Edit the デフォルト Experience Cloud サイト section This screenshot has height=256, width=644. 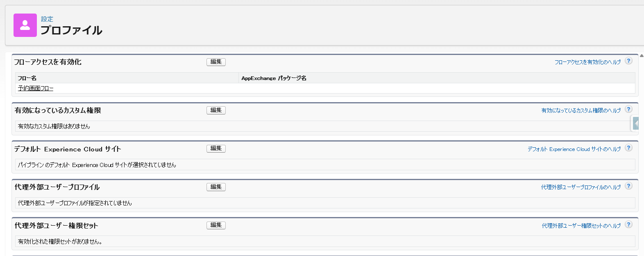coord(216,149)
